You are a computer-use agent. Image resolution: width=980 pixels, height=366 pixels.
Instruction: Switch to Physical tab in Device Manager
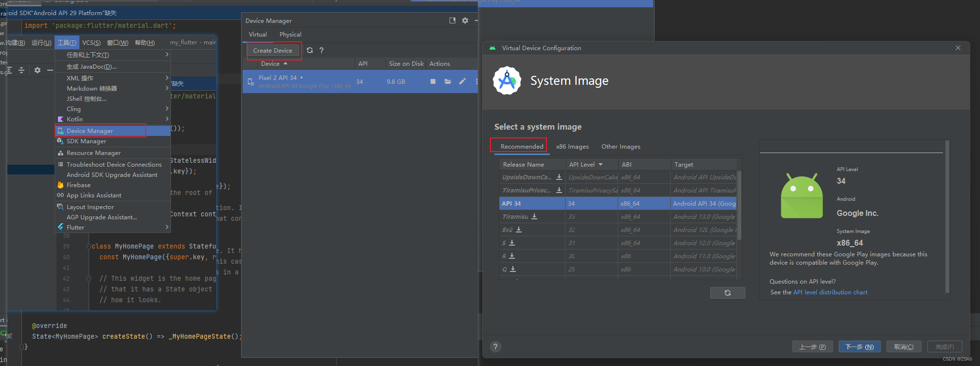click(x=290, y=35)
